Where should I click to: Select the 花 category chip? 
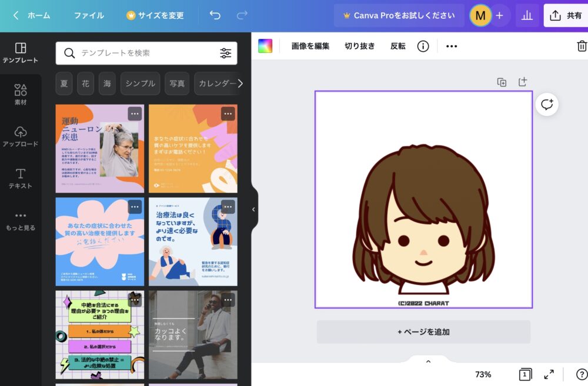85,83
